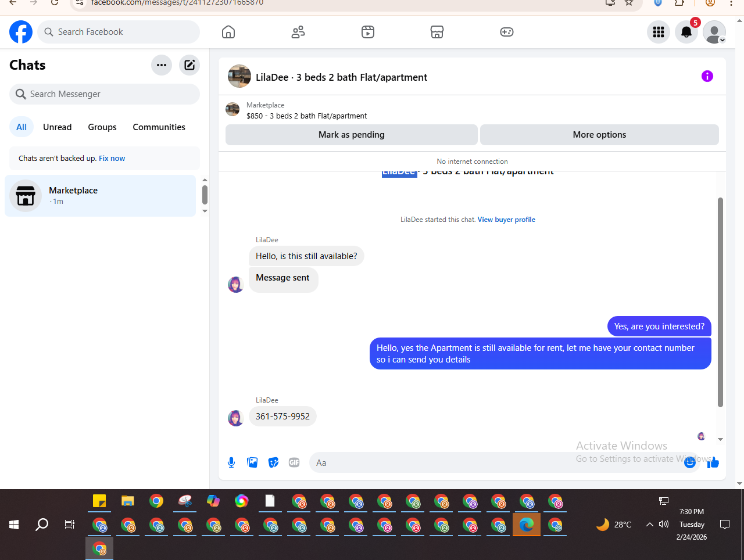
Task: Open the Friends tab in top bar
Action: tap(298, 32)
